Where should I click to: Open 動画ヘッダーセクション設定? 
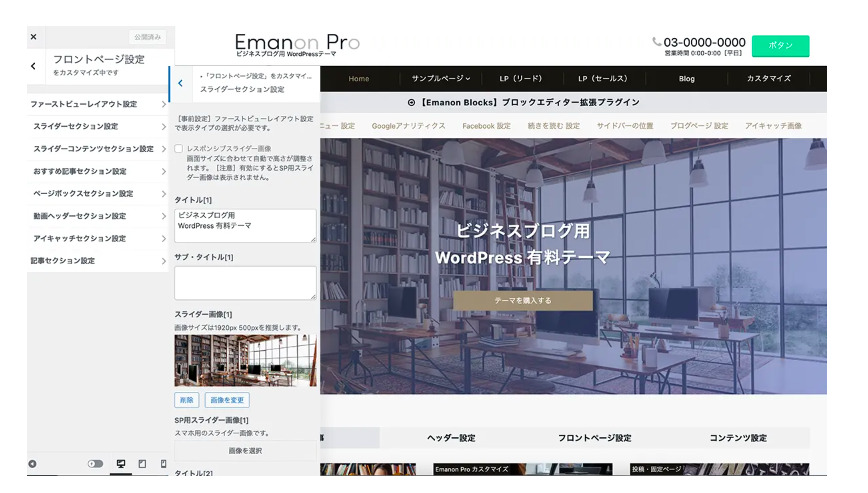(x=98, y=216)
